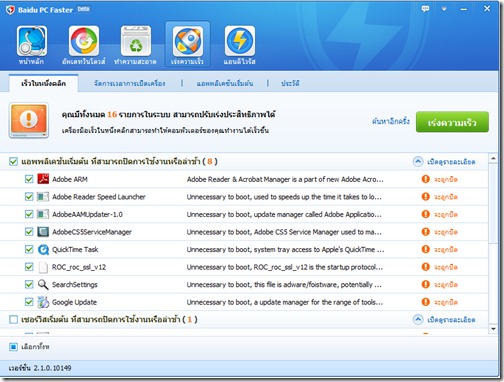Click warning icon on Adobe Reader Speed Launcher row
This screenshot has width=504, height=382.
(x=426, y=197)
